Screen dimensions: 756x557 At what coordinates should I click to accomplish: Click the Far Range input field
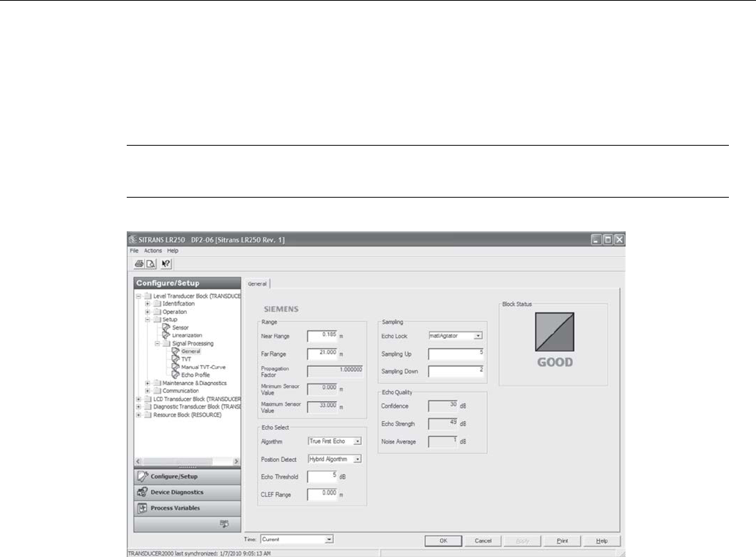click(322, 354)
